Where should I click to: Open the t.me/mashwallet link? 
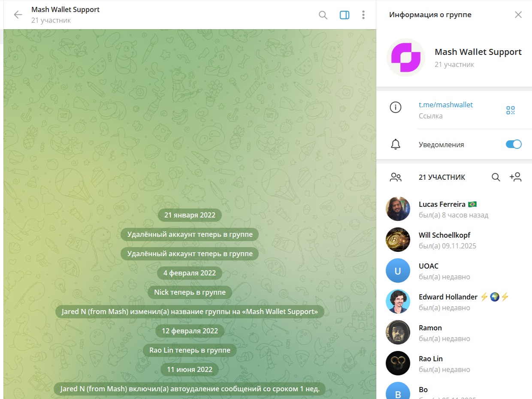pyautogui.click(x=446, y=105)
